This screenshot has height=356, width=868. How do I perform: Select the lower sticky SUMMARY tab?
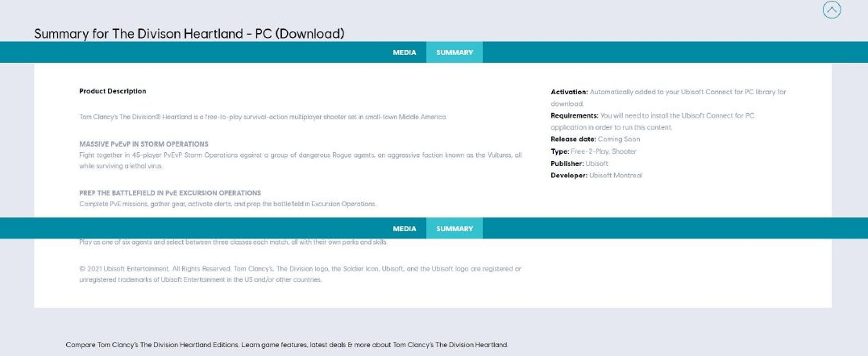pos(455,229)
